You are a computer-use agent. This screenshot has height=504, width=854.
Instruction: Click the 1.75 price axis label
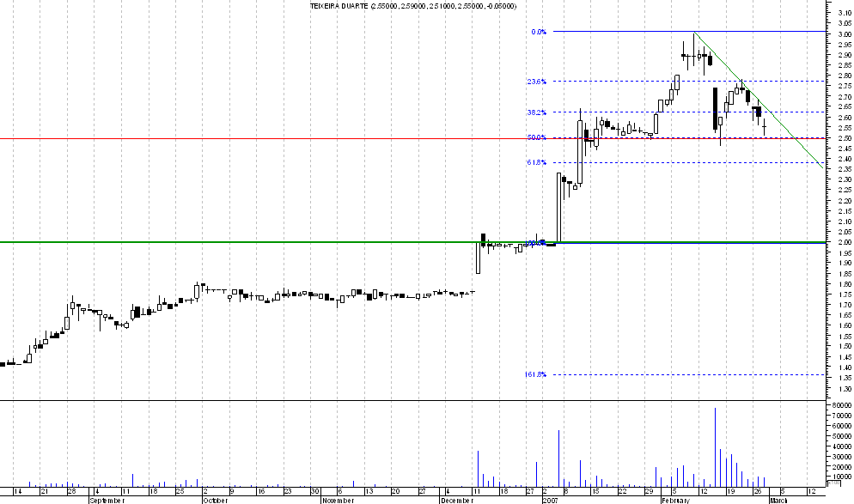pyautogui.click(x=845, y=295)
